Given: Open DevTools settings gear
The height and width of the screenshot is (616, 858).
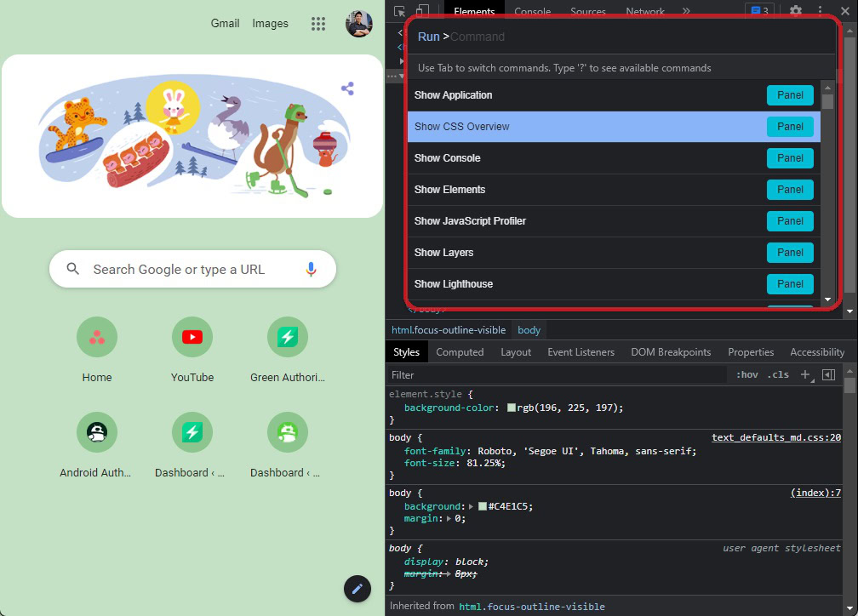Looking at the screenshot, I should pyautogui.click(x=796, y=10).
